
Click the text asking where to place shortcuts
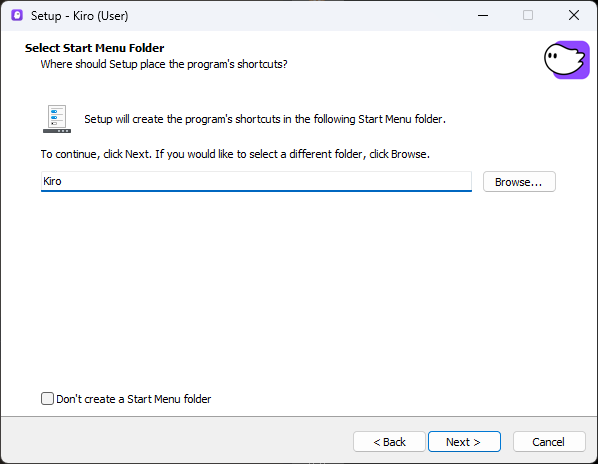point(164,64)
